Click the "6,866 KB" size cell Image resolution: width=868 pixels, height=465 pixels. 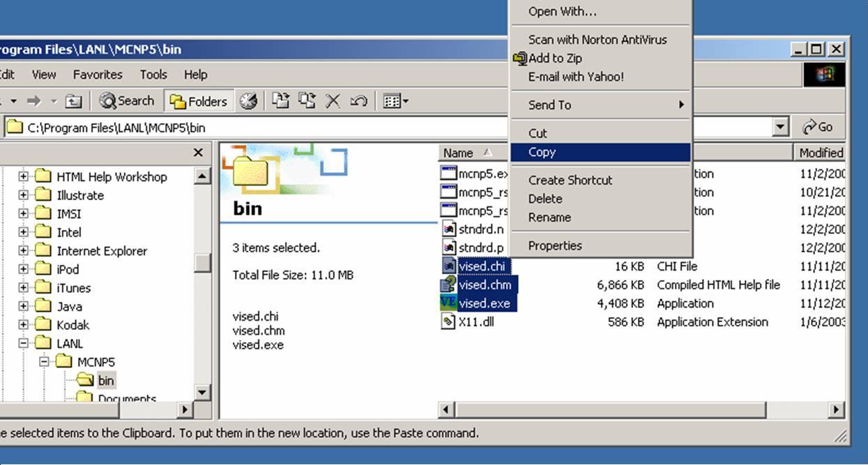tap(620, 284)
